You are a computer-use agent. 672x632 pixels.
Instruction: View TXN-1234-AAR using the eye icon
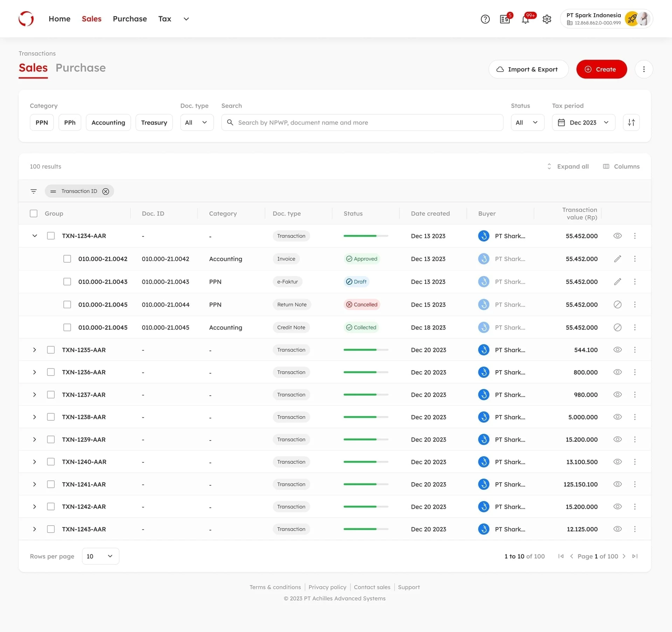pos(617,236)
